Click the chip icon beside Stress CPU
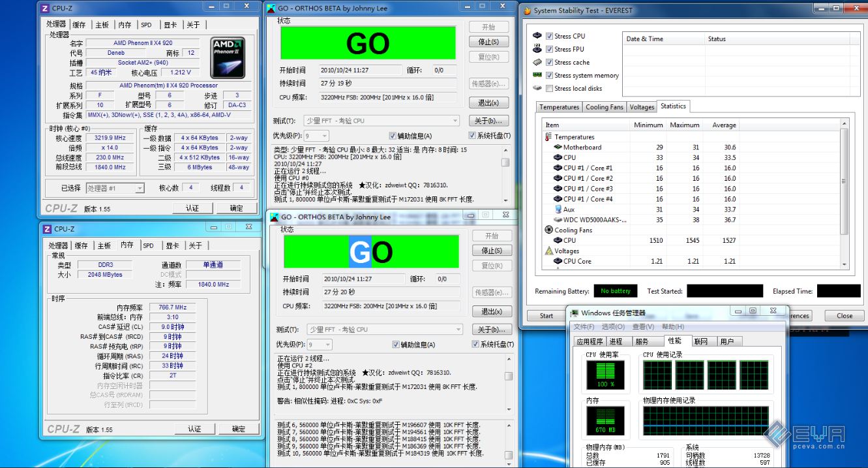Viewport: 868px width, 468px height. pos(537,36)
